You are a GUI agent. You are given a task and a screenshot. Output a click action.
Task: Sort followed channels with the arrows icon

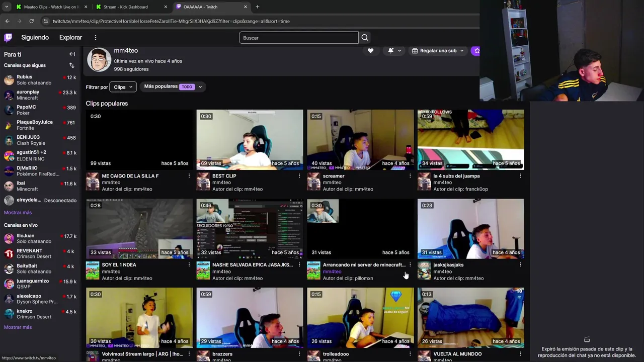(71, 65)
